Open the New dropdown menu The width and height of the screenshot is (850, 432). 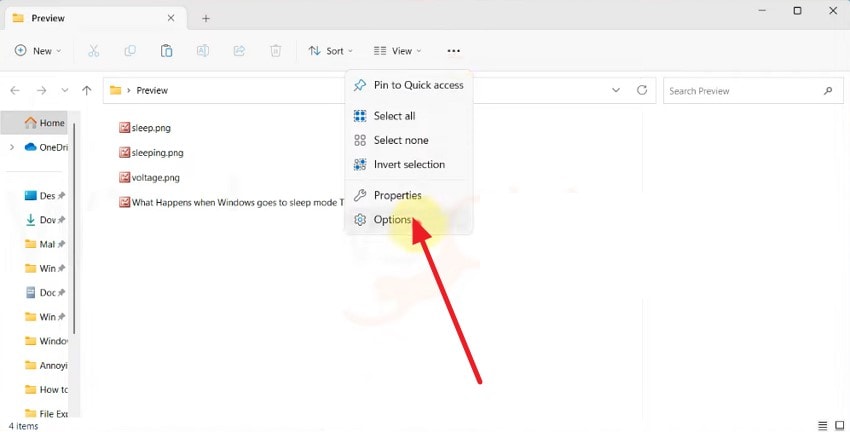[38, 51]
